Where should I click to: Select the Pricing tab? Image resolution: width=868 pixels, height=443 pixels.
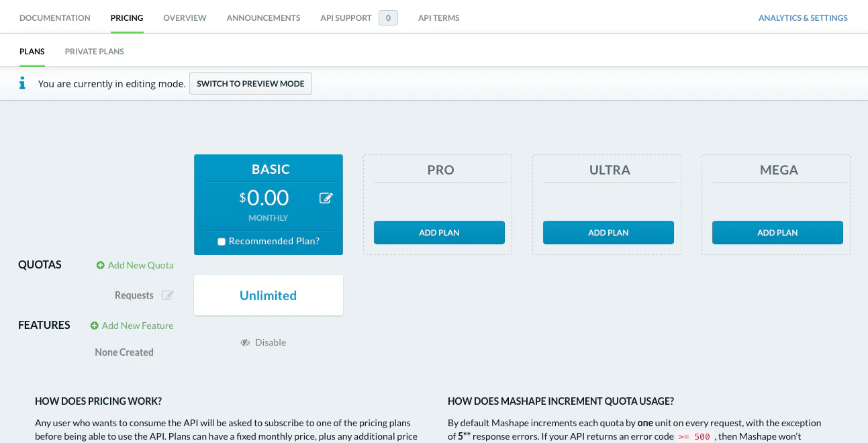click(127, 18)
